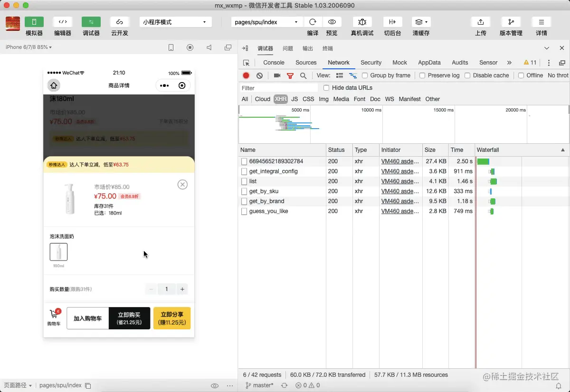This screenshot has height=392, width=570.
Task: Click the 切后台 switch background icon
Action: pyautogui.click(x=392, y=22)
